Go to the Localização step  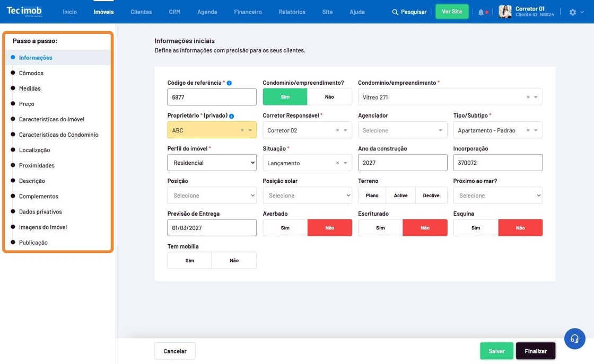coord(34,150)
